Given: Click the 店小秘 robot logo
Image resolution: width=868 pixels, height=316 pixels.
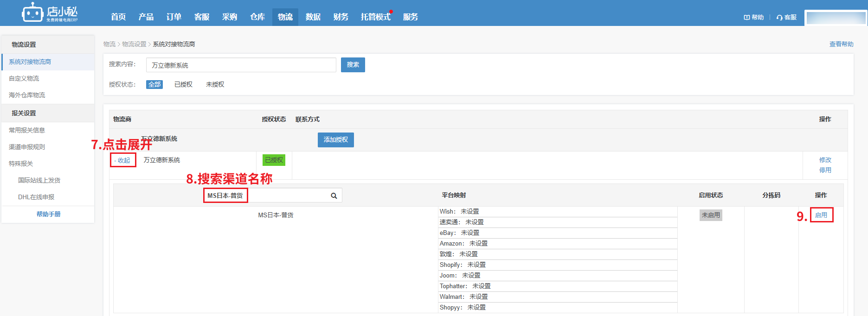Looking at the screenshot, I should point(50,13).
